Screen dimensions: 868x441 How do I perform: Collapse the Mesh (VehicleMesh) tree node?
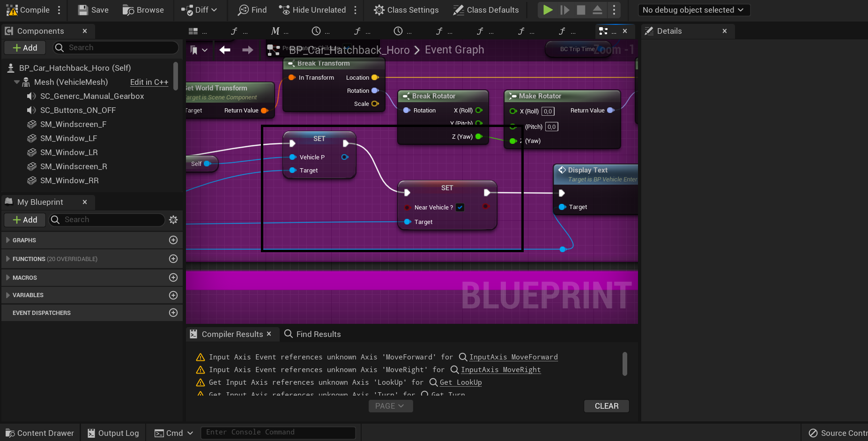point(17,82)
